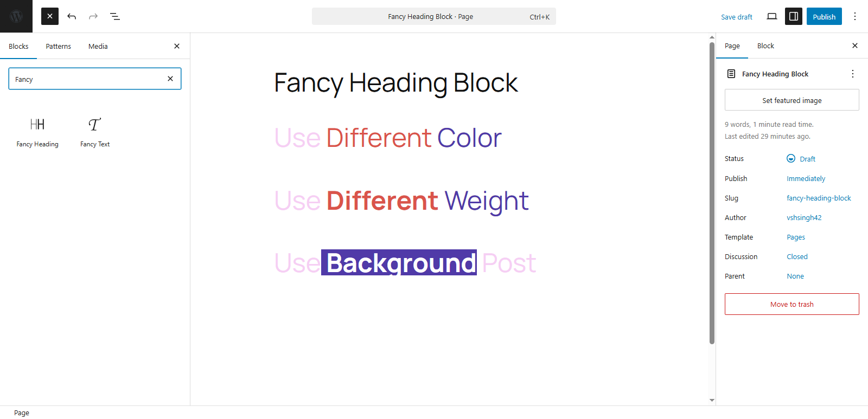Switch to the Block settings tab
This screenshot has width=868, height=419.
[x=765, y=46]
